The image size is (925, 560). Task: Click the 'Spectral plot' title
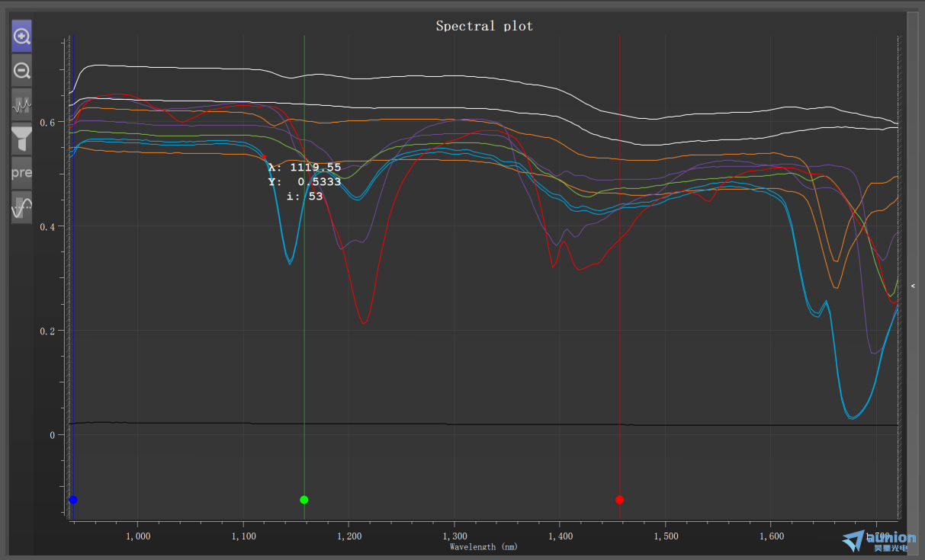pyautogui.click(x=484, y=26)
